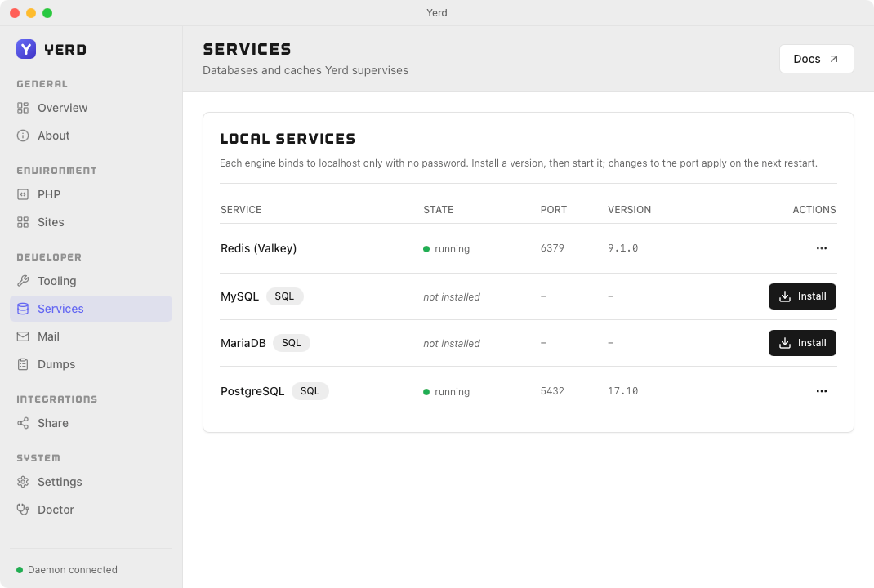Click the 'running' state text for PostgreSQL
Screen dimensions: 874x588
(452, 392)
